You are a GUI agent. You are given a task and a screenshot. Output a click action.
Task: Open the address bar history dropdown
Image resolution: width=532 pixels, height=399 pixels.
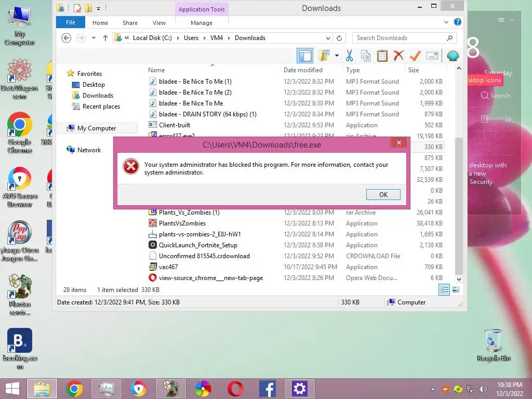click(x=328, y=38)
